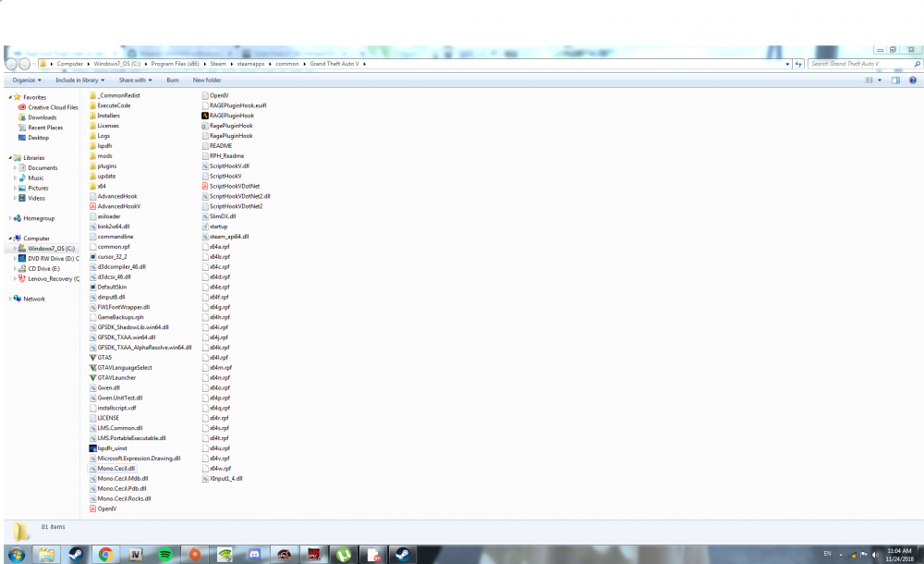Refresh the folder via address bar button

tap(798, 64)
